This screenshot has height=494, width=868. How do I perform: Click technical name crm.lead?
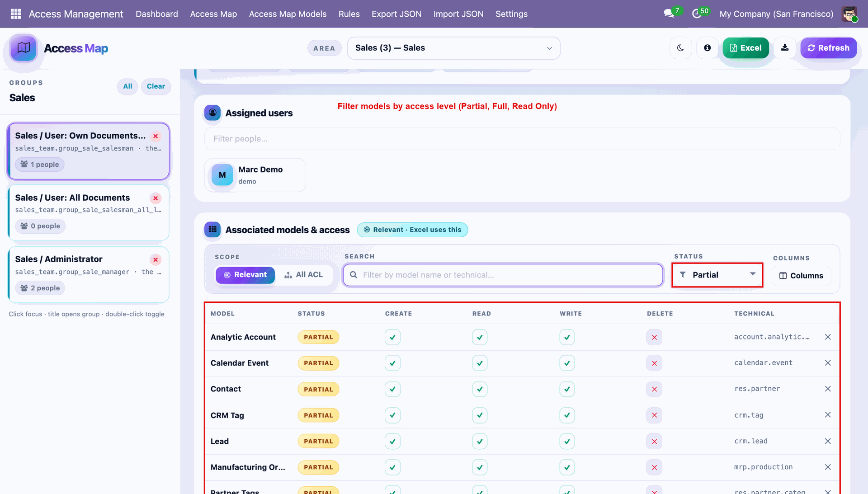[x=751, y=441]
